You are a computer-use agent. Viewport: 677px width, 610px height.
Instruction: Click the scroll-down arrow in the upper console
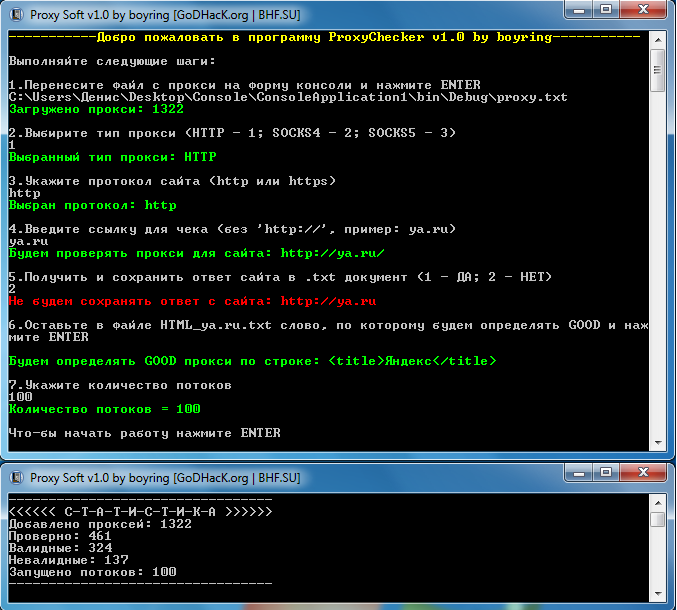click(x=657, y=443)
